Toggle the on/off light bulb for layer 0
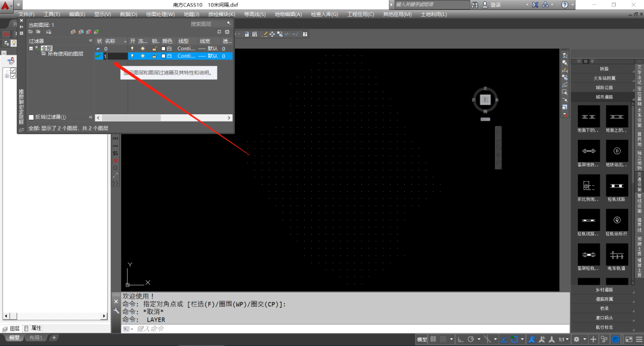This screenshot has height=346, width=644. [132, 49]
